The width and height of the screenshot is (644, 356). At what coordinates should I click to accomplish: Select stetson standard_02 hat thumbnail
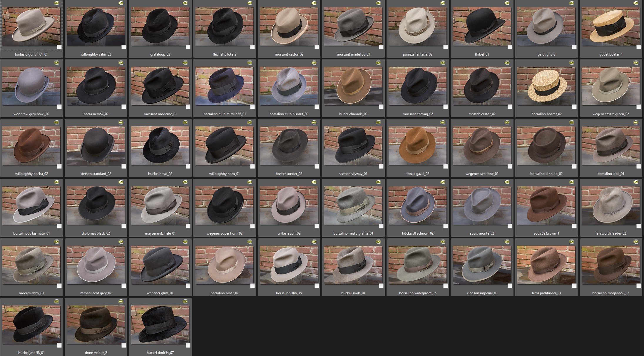[96, 146]
